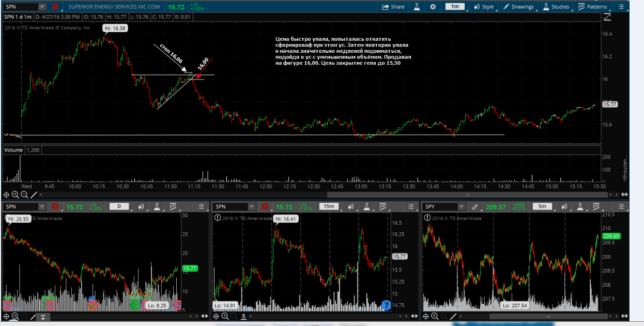Click the crosshair pointer tool under main chart
The width and height of the screenshot is (644, 326).
[x=7, y=195]
